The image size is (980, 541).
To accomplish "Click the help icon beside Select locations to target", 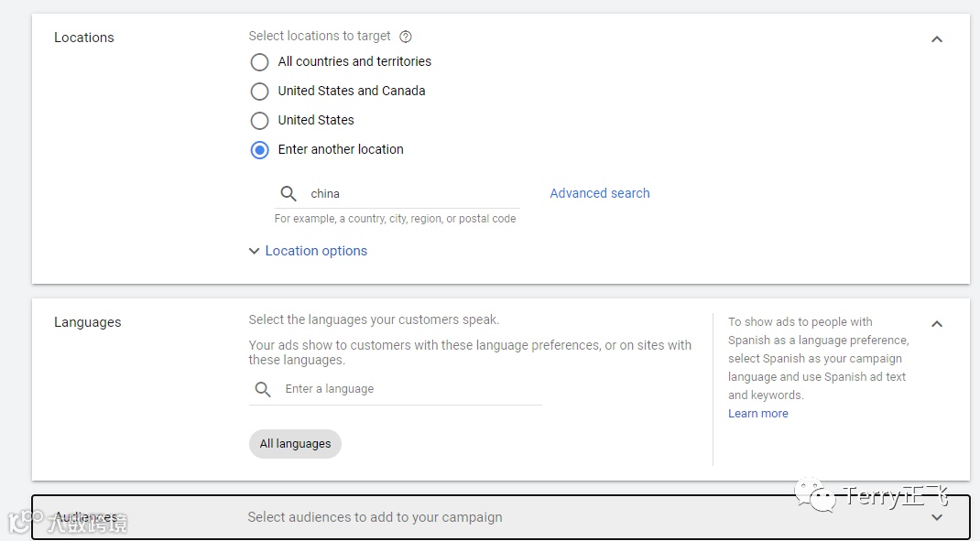I will point(406,37).
